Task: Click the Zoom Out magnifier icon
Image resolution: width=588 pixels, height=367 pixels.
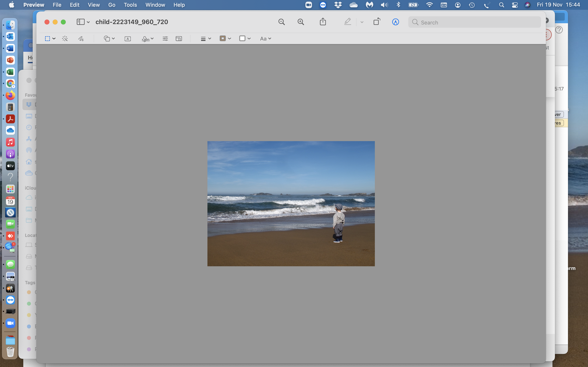Action: pos(281,22)
